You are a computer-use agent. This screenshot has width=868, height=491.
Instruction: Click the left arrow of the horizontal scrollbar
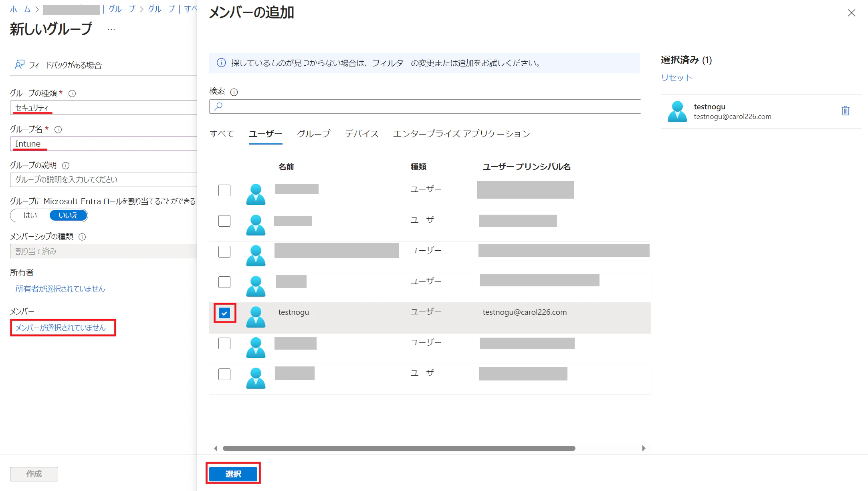[216, 448]
